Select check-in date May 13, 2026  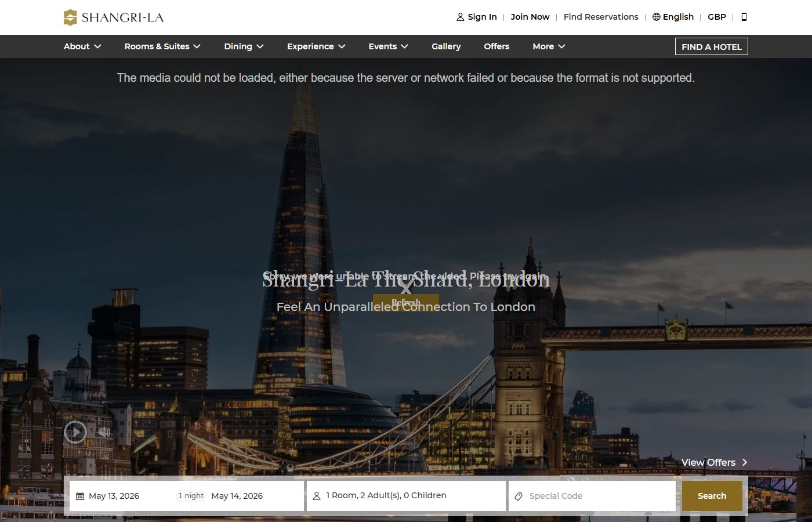114,496
